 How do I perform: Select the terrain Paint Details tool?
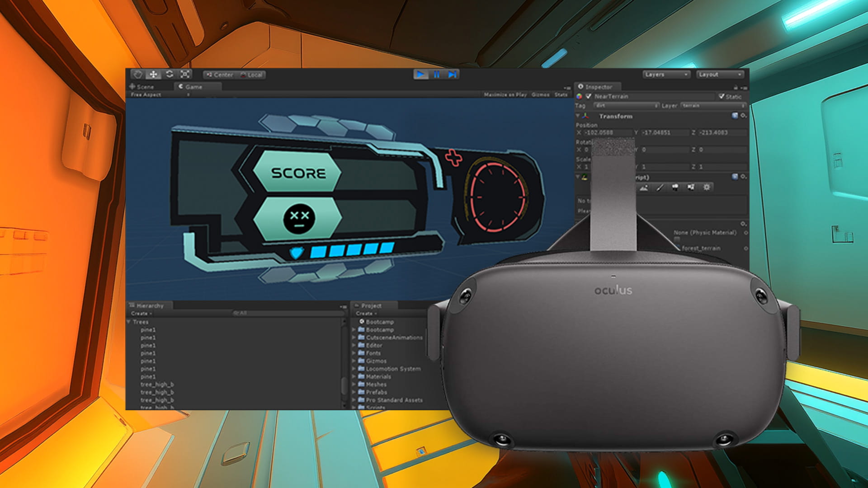[691, 187]
